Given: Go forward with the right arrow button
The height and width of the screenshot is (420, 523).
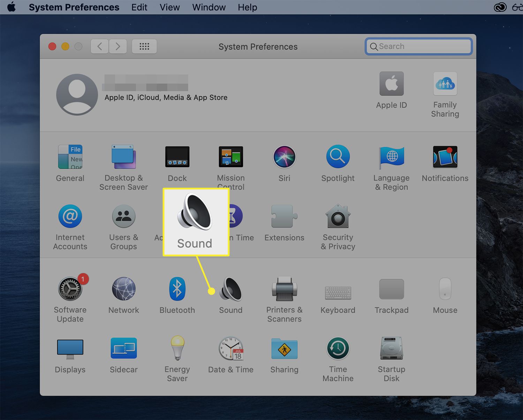Looking at the screenshot, I should (x=118, y=46).
